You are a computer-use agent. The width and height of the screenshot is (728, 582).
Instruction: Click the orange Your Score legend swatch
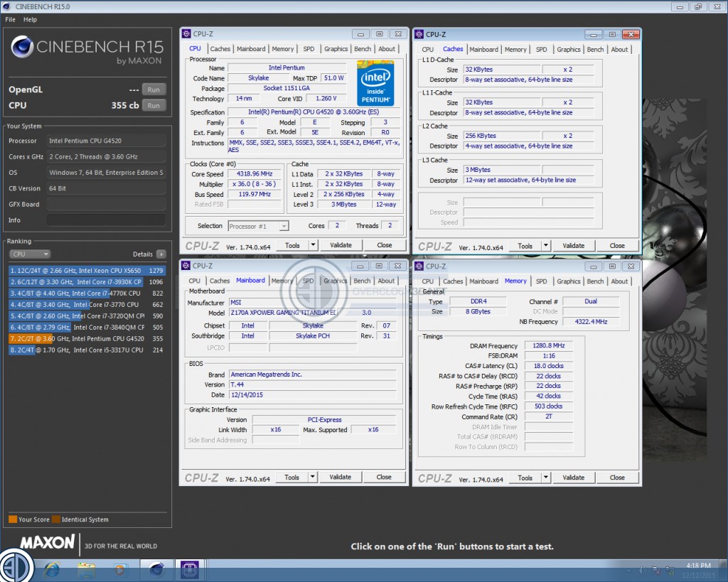(x=13, y=519)
